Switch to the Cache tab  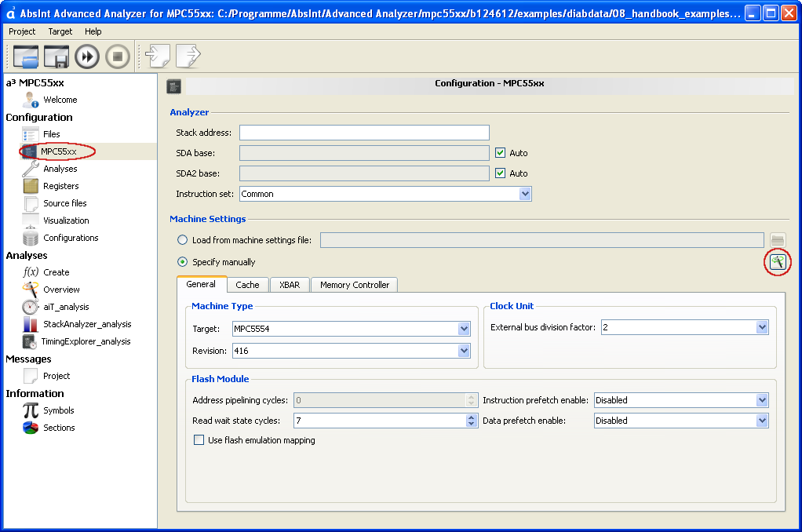tap(247, 285)
